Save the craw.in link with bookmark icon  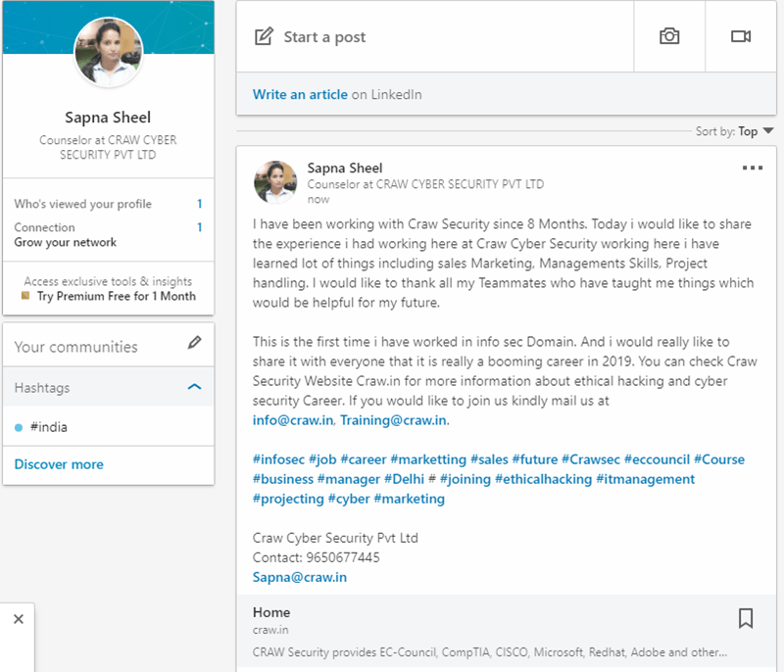(746, 618)
